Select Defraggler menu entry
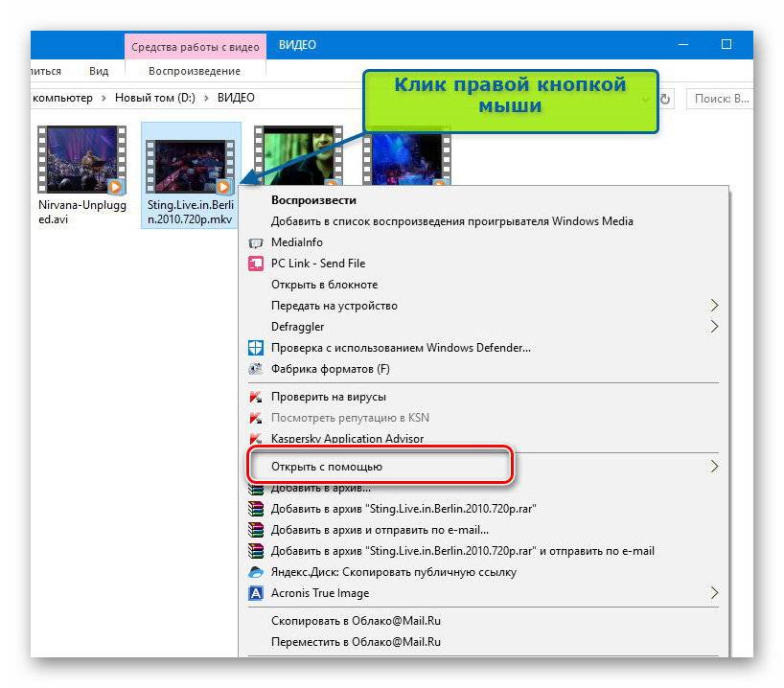 coord(483,327)
